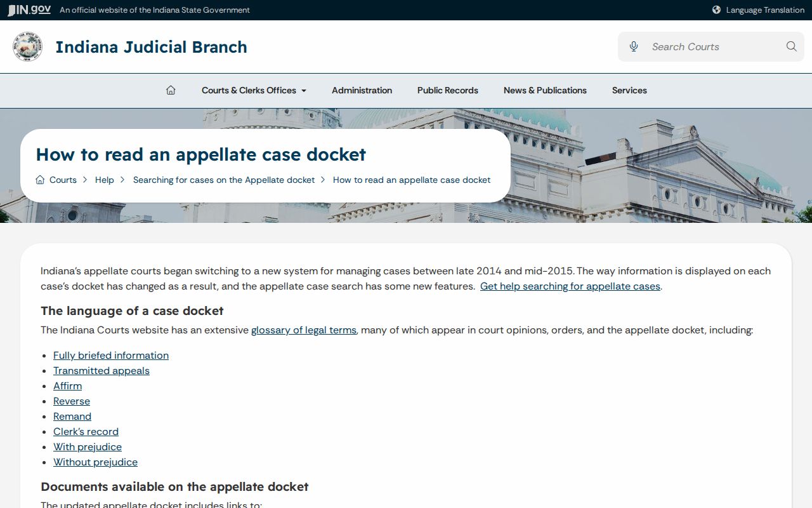812x508 pixels.
Task: Open Get help searching for appellate cases link
Action: (570, 286)
